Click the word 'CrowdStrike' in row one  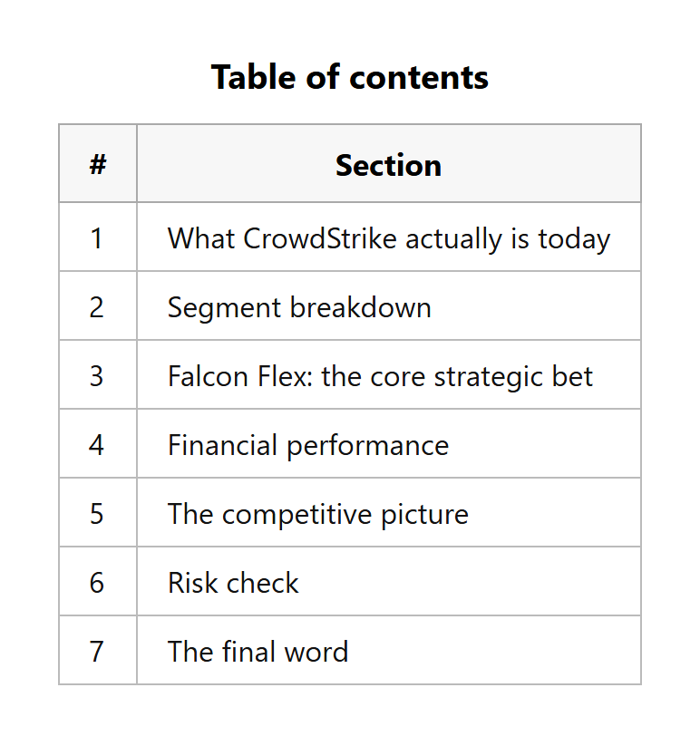tap(320, 238)
